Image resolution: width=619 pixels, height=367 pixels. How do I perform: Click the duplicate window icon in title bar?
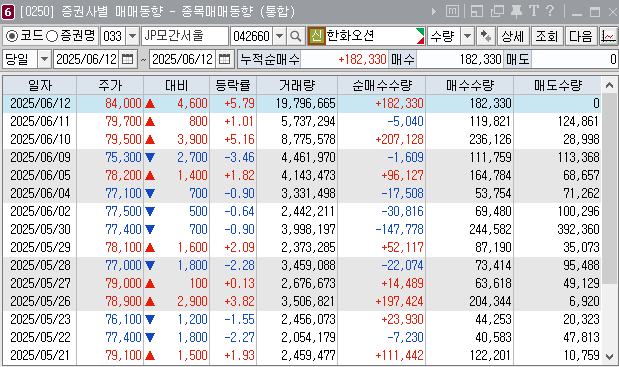(497, 11)
